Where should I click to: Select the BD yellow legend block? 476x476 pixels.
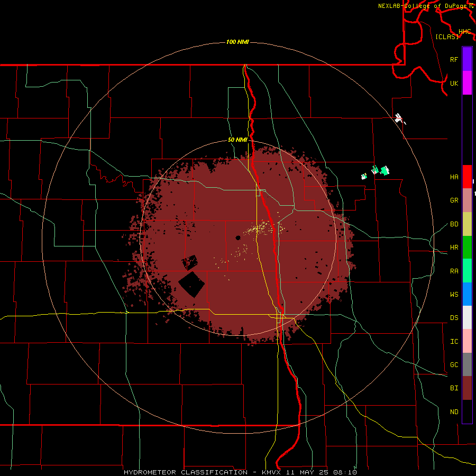point(467,224)
